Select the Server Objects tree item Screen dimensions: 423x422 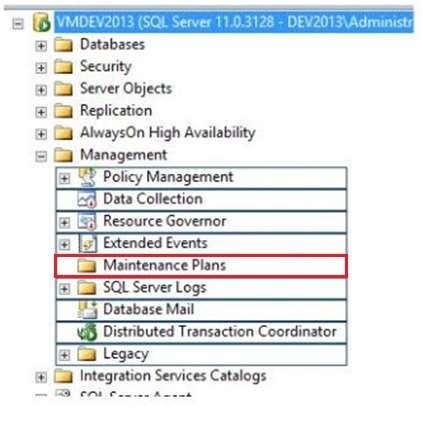click(126, 89)
